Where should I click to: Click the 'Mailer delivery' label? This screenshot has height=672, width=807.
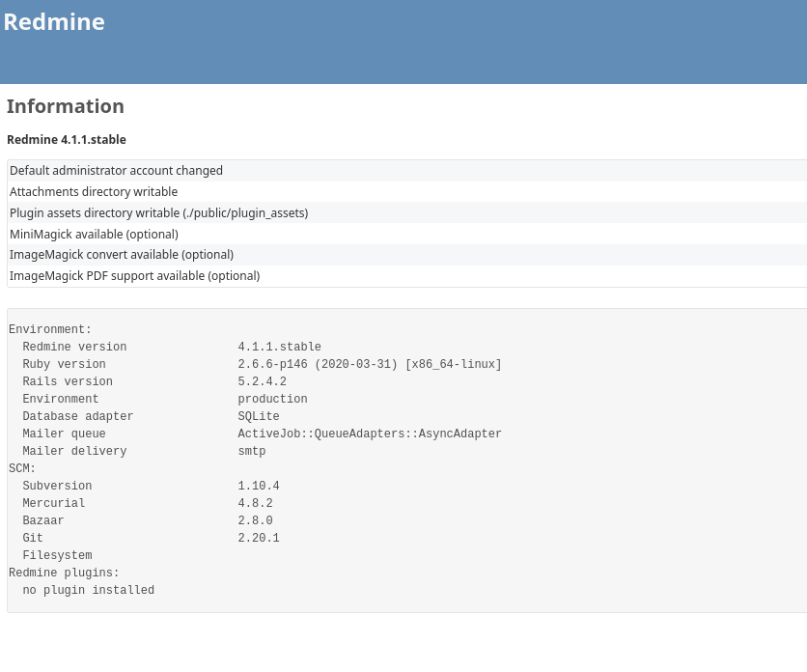tap(74, 451)
